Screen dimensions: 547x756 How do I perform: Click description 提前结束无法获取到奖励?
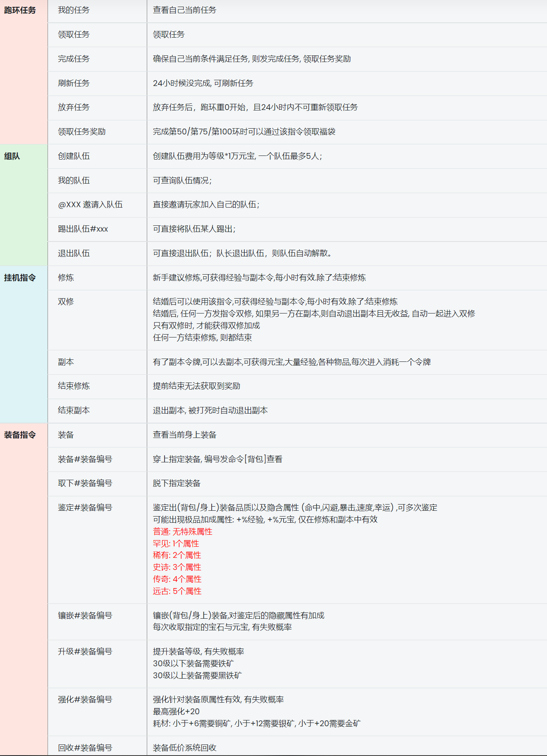pyautogui.click(x=196, y=386)
